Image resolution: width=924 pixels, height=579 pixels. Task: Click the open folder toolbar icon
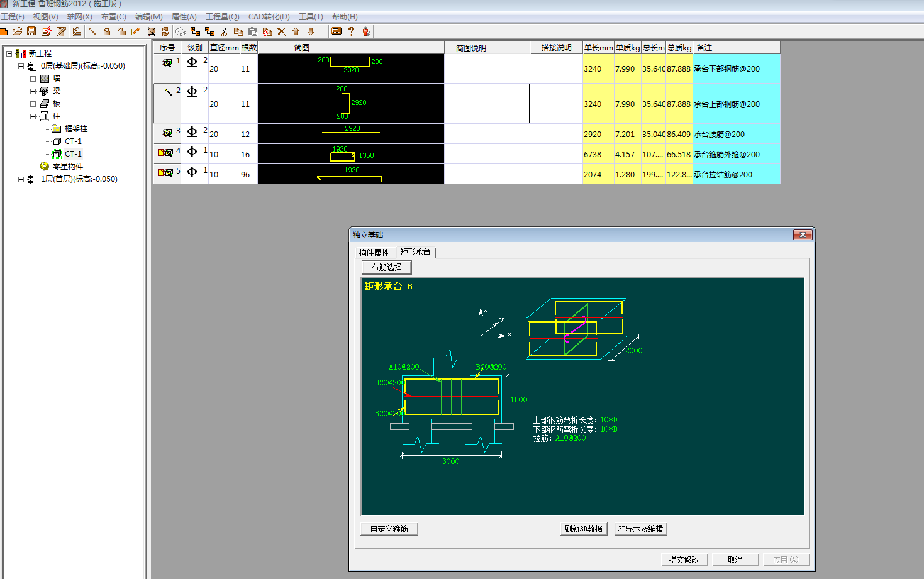pos(17,31)
